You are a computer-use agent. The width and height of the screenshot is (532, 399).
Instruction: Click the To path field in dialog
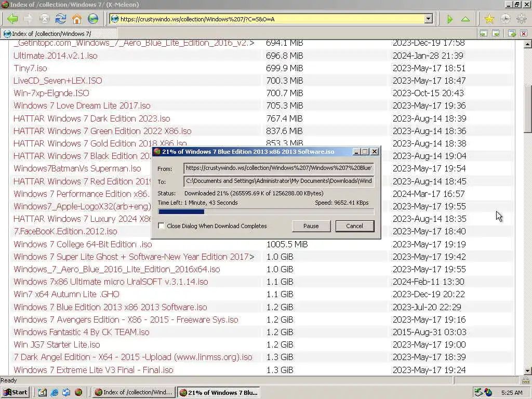click(278, 181)
